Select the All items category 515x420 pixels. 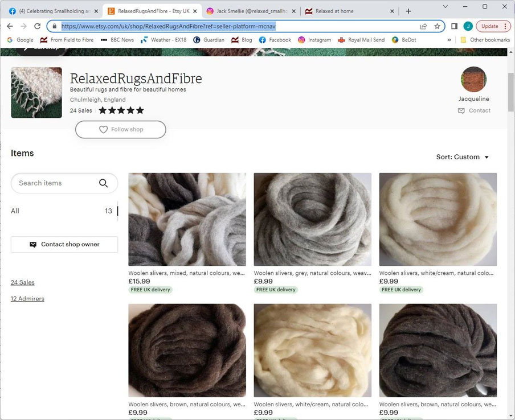[x=64, y=211]
